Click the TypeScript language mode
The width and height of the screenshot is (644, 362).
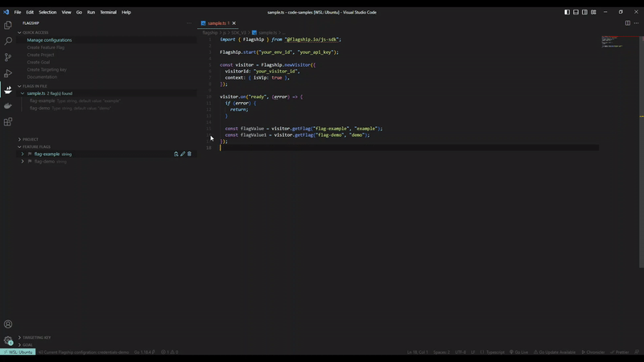[x=495, y=352]
